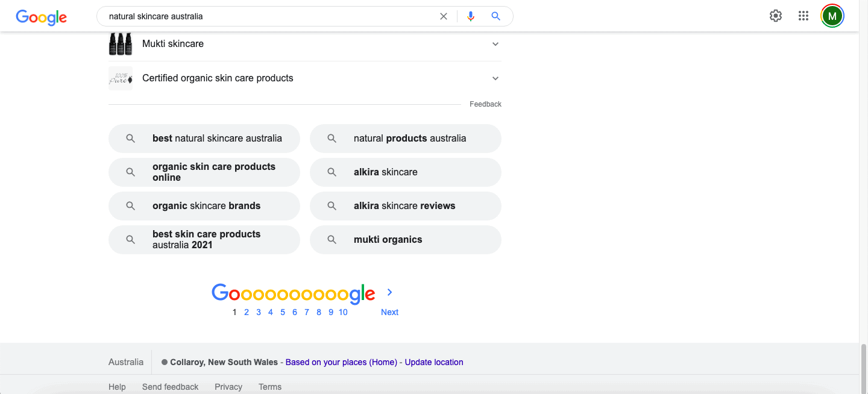Click the blue search magnifier icon
Screen dimensions: 868x394
coord(496,16)
